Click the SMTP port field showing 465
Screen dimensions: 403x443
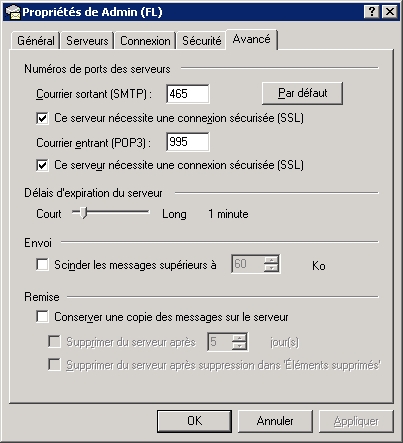coord(188,94)
